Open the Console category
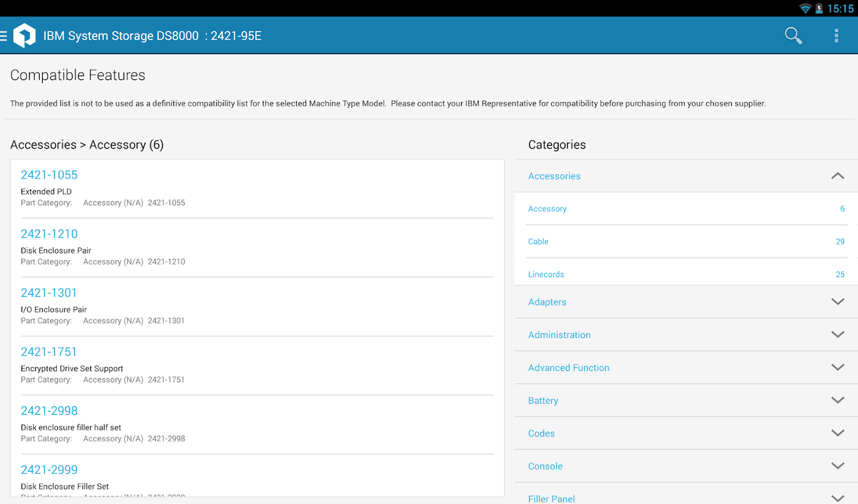This screenshot has height=504, width=858. click(x=686, y=466)
